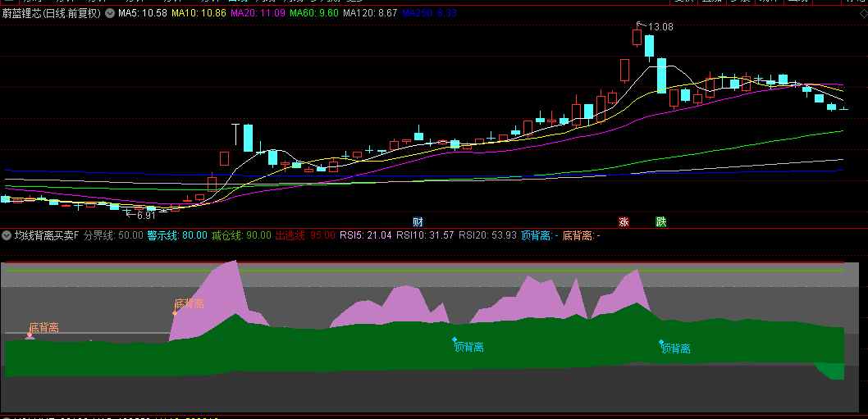Select the blue MA250: 8.33 legend
This screenshot has width=868, height=419.
(430, 13)
